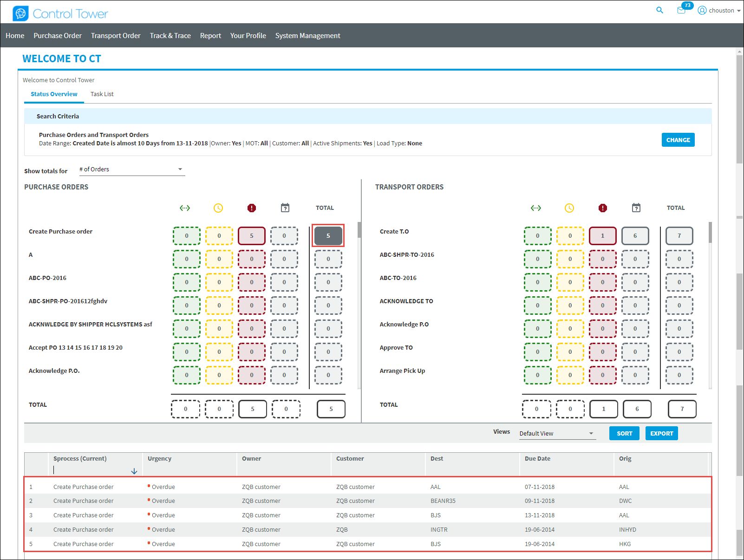Viewport: 744px width, 560px height.
Task: Click the ABC-SHPR-TO-2016 transport order label
Action: (x=407, y=254)
